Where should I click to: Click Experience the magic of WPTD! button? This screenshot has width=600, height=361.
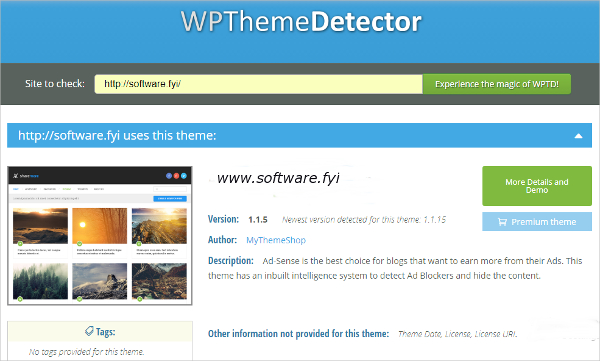[497, 84]
